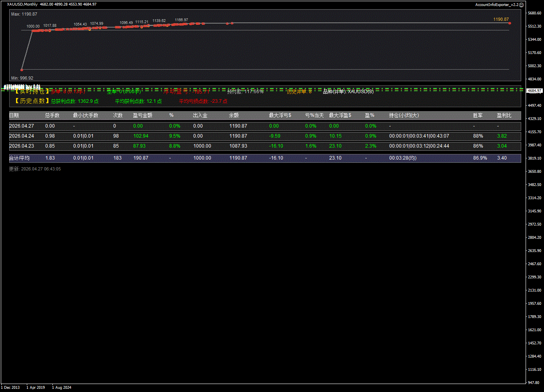Click the 最大浮亏$ column header
This screenshot has height=392, width=544.
[280, 115]
